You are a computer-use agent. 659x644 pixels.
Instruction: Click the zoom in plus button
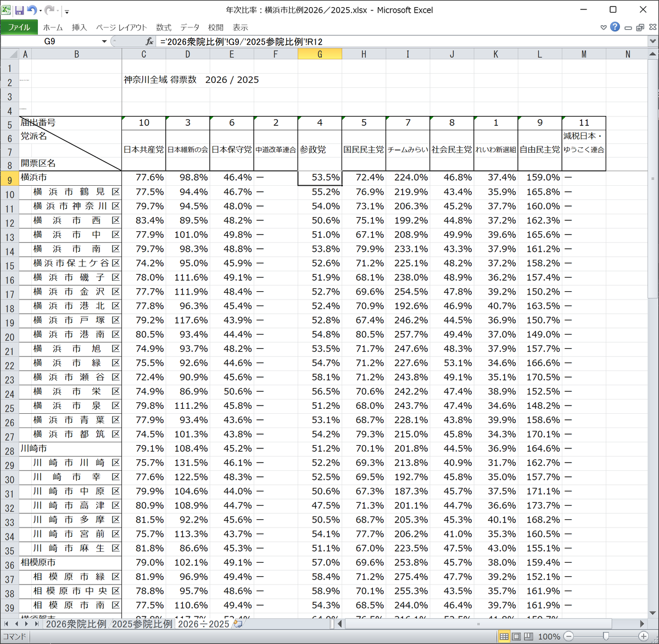[x=644, y=636]
